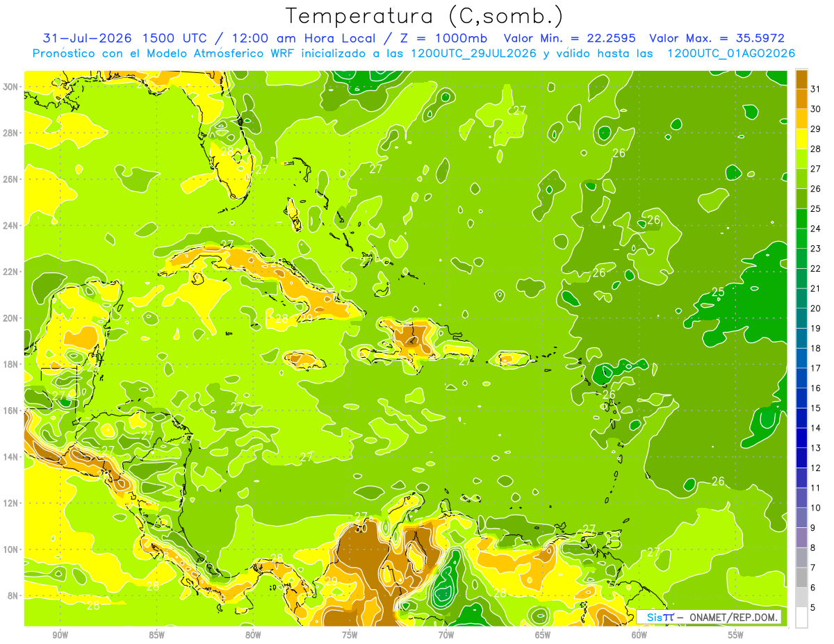Pick the orange swatch between legend 30 and 31
The height and width of the screenshot is (644, 834).
[801, 99]
